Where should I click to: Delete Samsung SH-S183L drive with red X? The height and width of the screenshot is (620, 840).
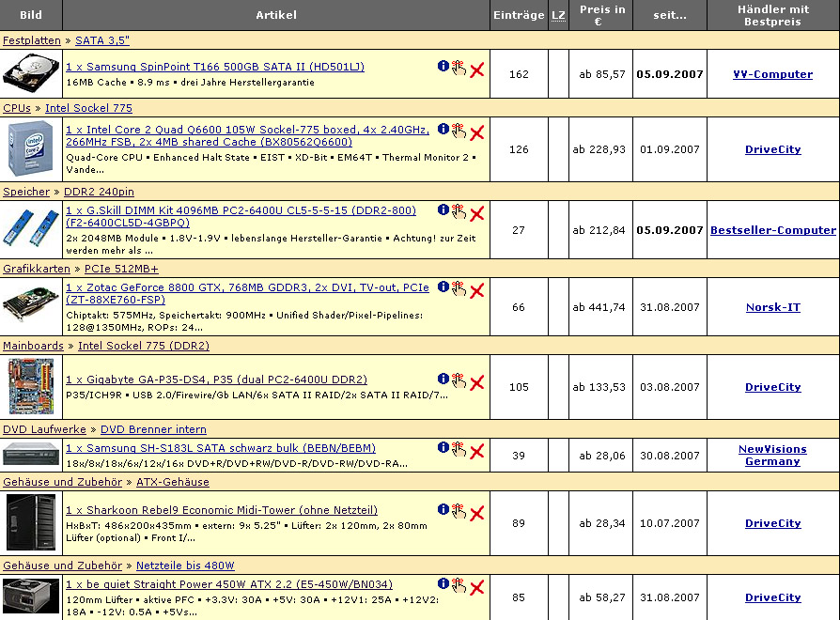click(476, 451)
